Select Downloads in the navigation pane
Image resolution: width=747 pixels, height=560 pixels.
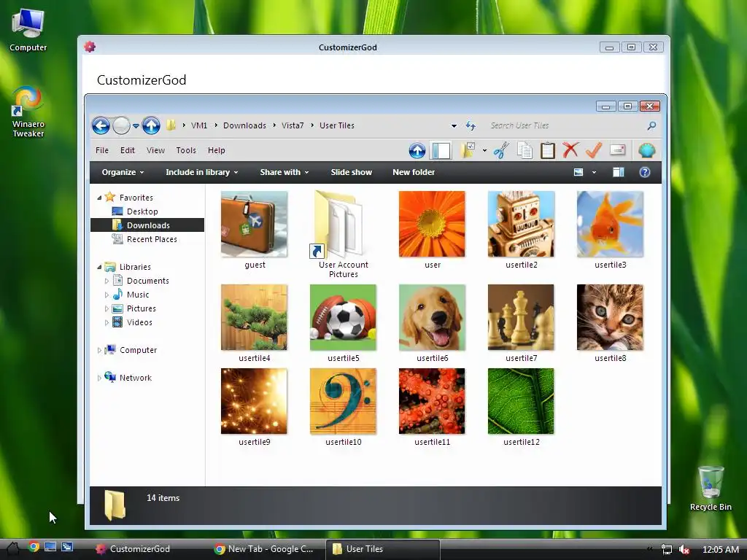tap(147, 225)
